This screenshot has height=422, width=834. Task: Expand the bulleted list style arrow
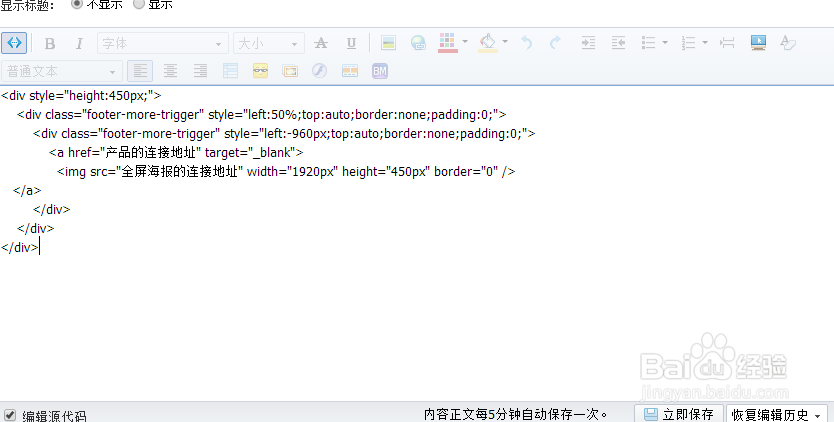pyautogui.click(x=665, y=42)
